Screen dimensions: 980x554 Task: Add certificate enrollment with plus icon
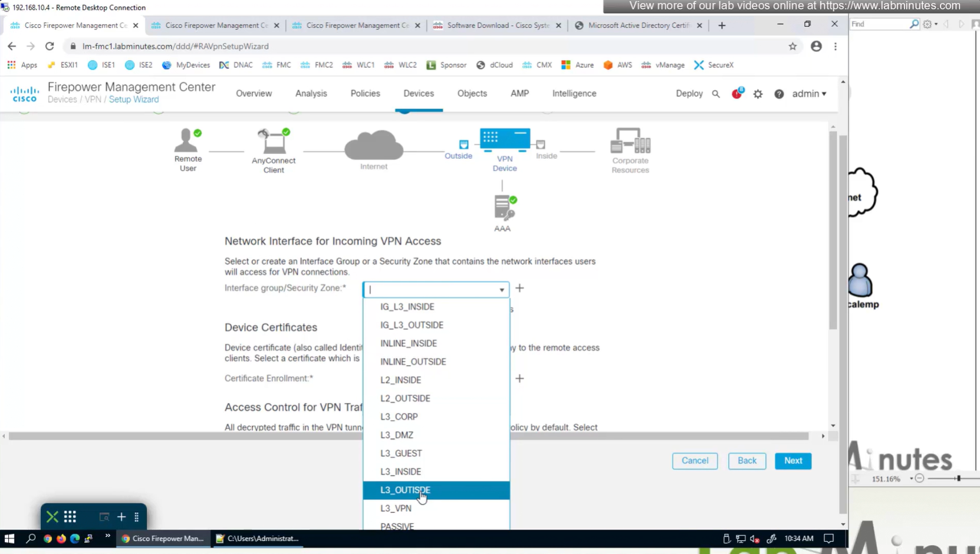click(519, 379)
